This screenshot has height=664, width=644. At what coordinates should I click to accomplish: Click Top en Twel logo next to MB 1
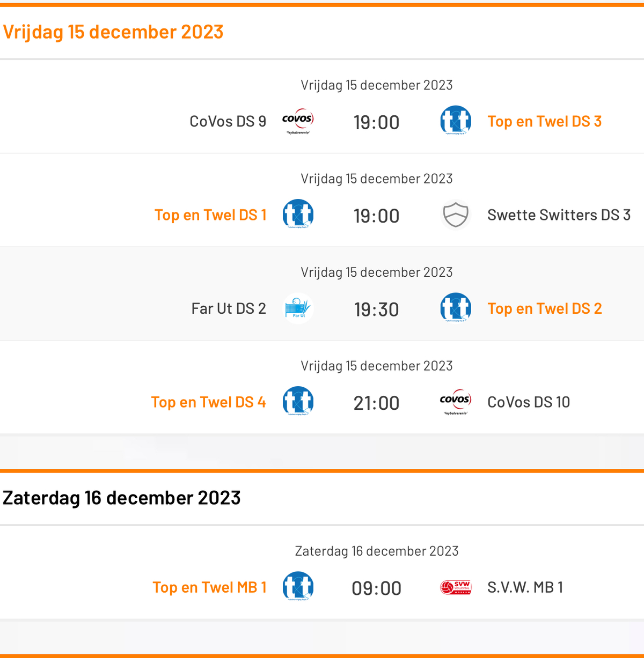(x=298, y=587)
